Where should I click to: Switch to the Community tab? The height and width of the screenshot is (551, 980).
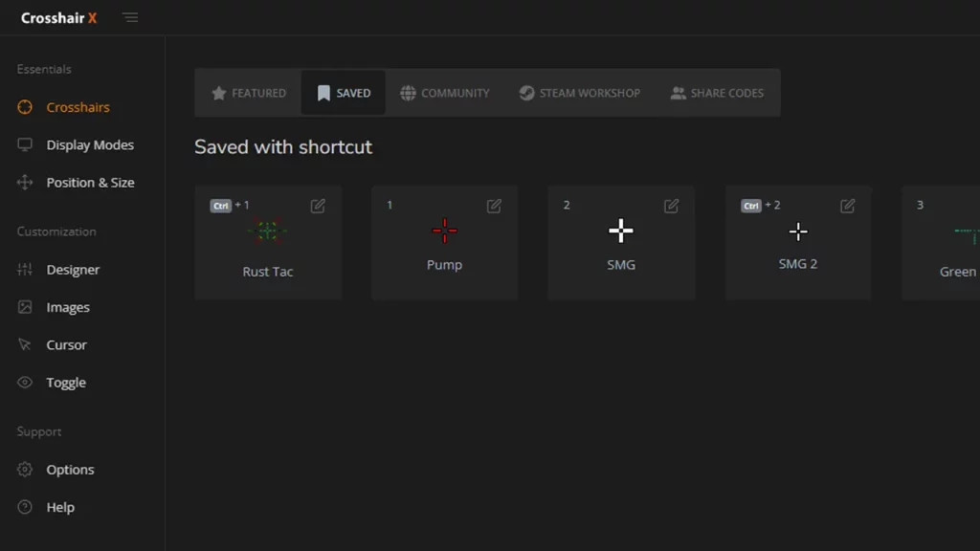(444, 93)
